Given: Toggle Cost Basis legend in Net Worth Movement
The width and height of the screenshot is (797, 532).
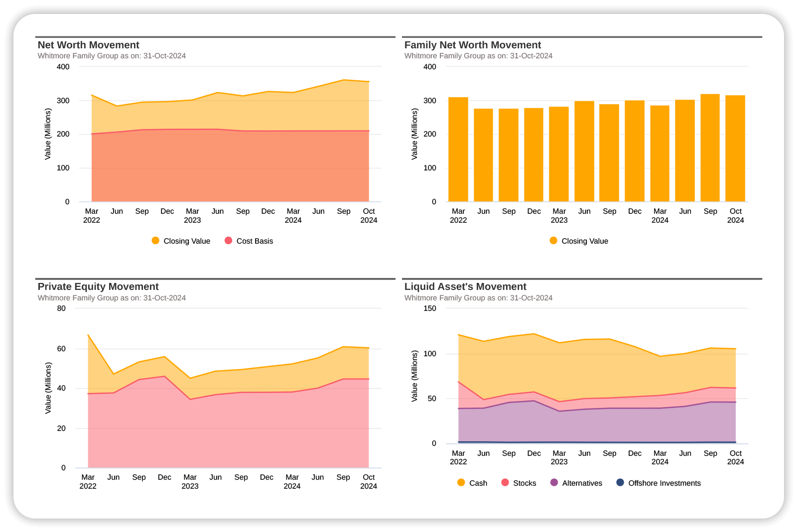Looking at the screenshot, I should [x=249, y=241].
